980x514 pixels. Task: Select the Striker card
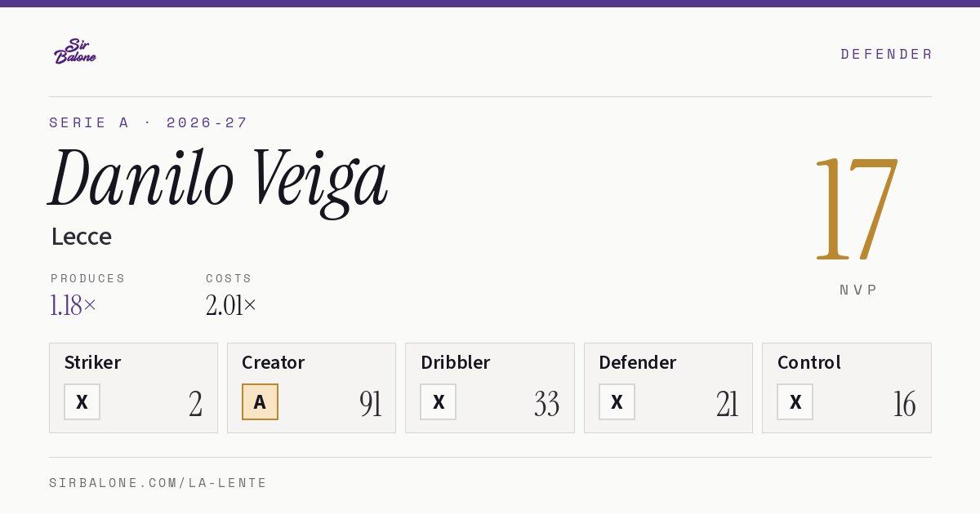133,388
